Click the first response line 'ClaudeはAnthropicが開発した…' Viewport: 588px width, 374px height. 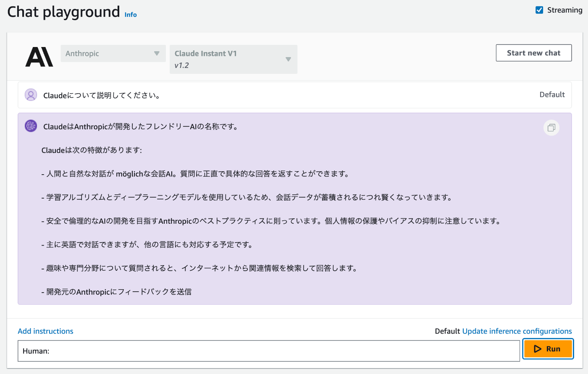(141, 126)
